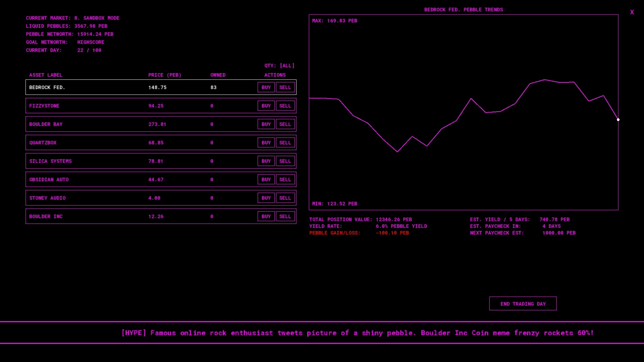
Task: Buy Boulder Inc asset
Action: pyautogui.click(x=266, y=216)
